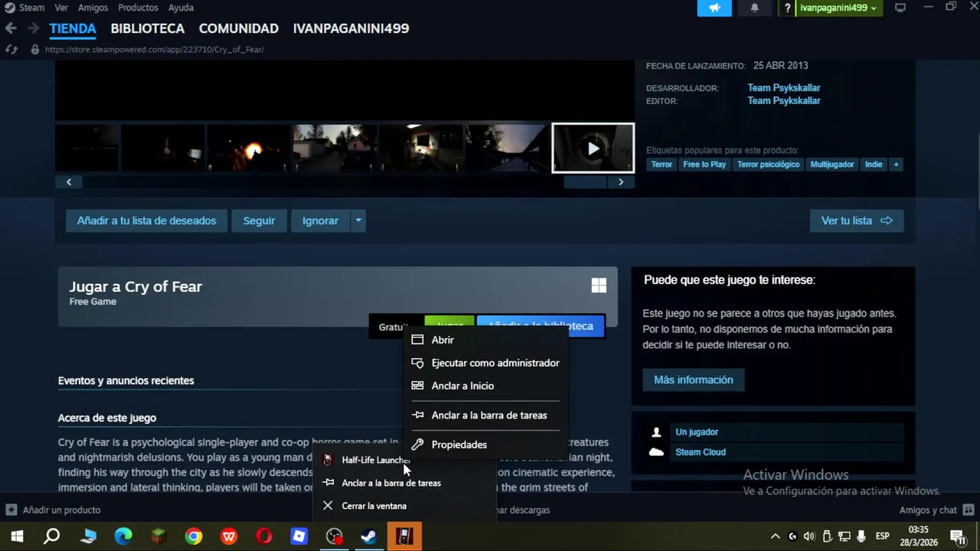Switch to the TIENDA tab
This screenshot has width=980, height=551.
tap(73, 28)
